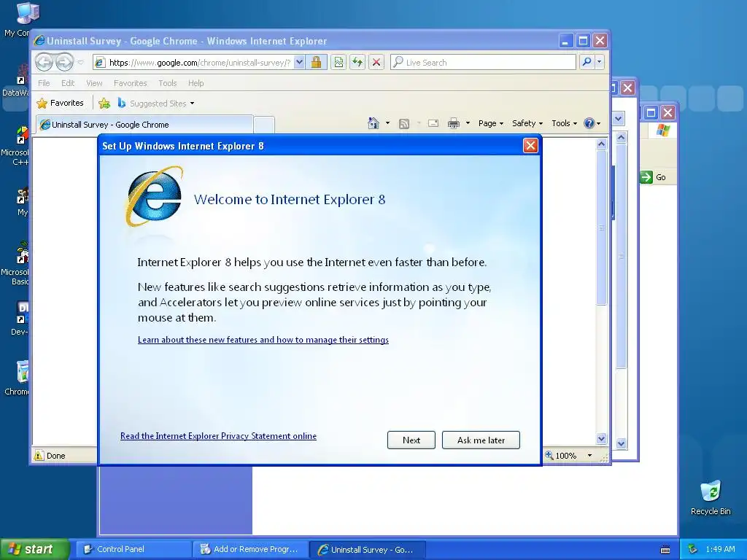Click the IE page scrollbar up arrow
This screenshot has height=560, width=747.
click(x=601, y=144)
